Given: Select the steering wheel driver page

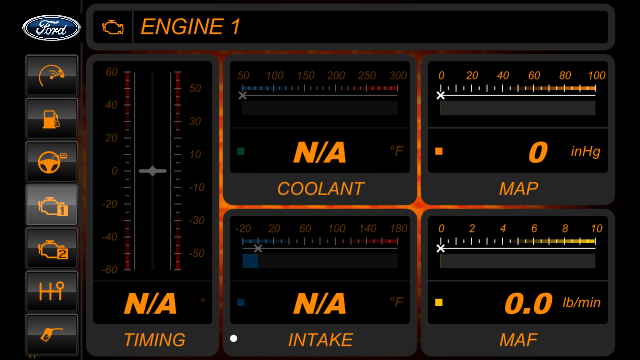Looking at the screenshot, I should pos(51,162).
